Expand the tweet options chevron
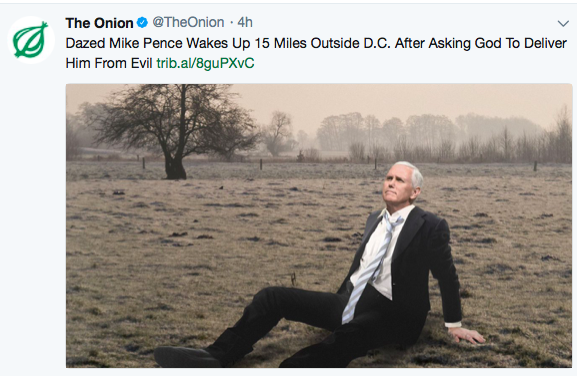This screenshot has width=577, height=376. tap(563, 24)
